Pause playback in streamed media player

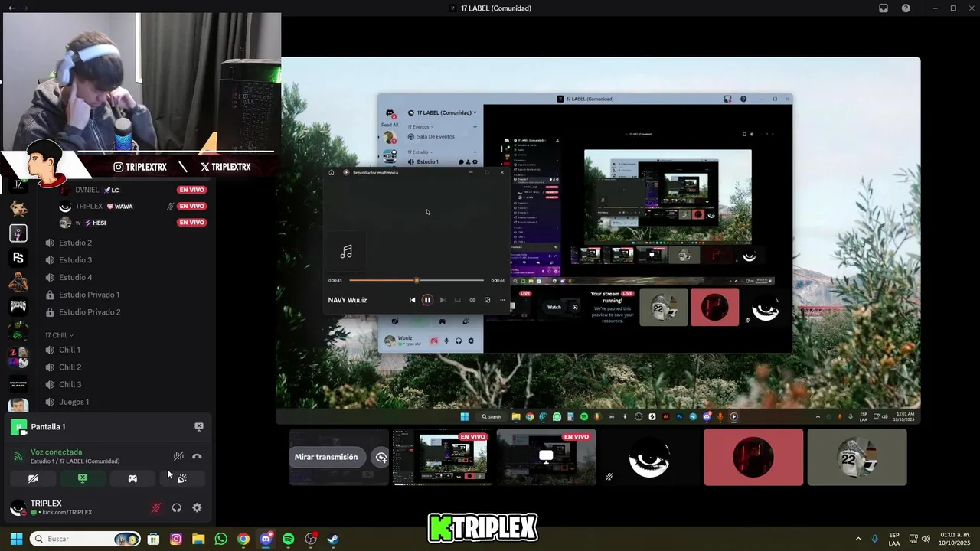point(427,300)
